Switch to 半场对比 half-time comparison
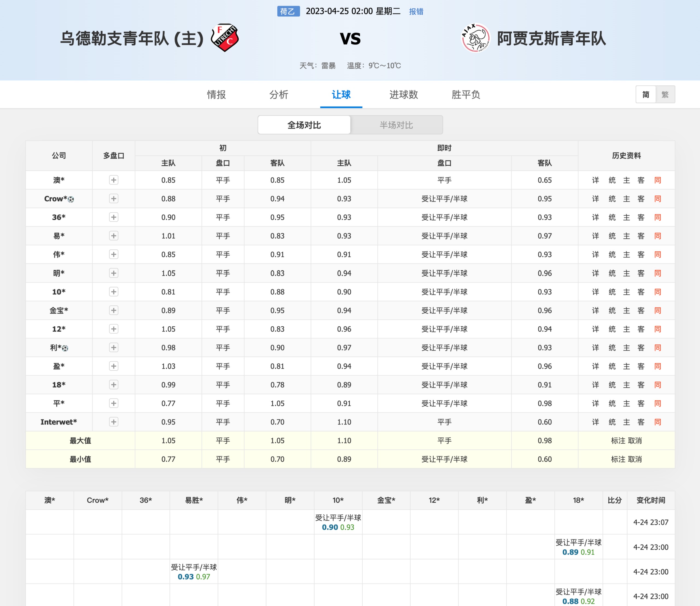Image resolution: width=700 pixels, height=606 pixels. point(396,125)
